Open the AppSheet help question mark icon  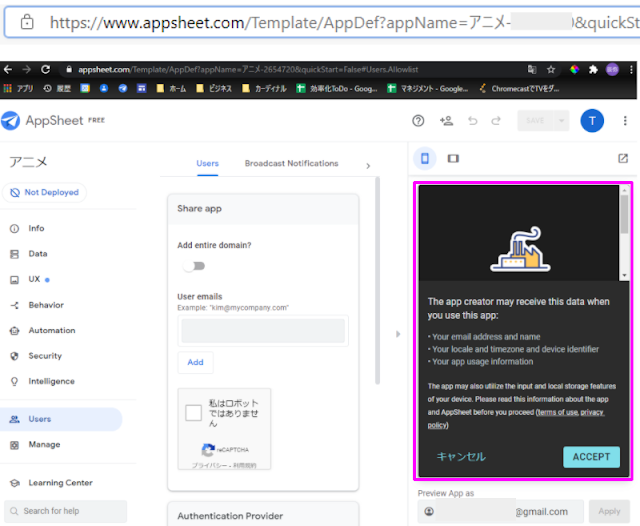(x=418, y=121)
